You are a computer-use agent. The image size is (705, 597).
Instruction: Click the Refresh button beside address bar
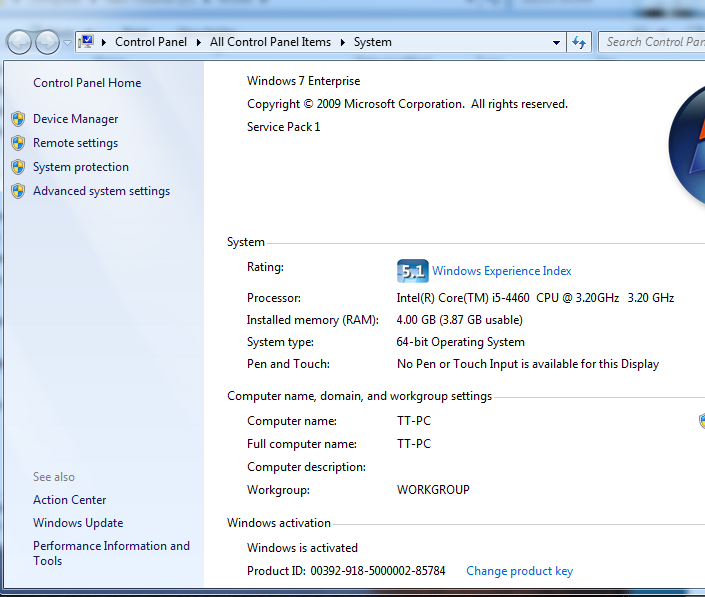579,43
